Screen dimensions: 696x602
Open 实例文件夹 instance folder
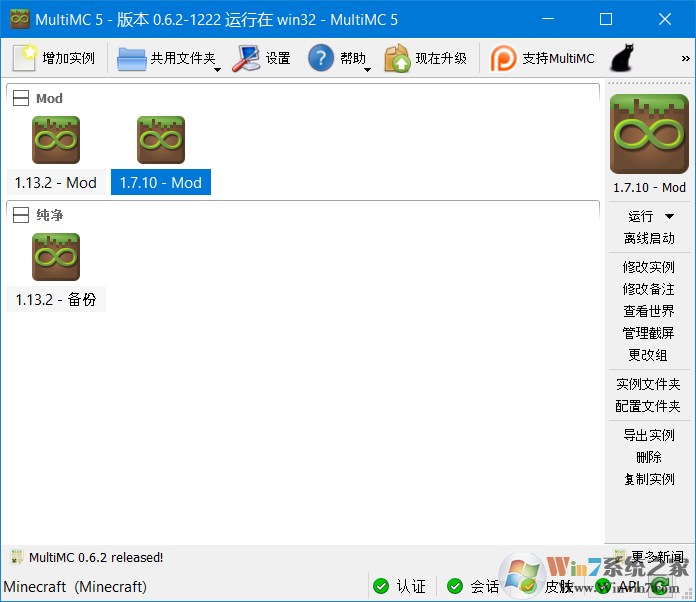pos(649,384)
